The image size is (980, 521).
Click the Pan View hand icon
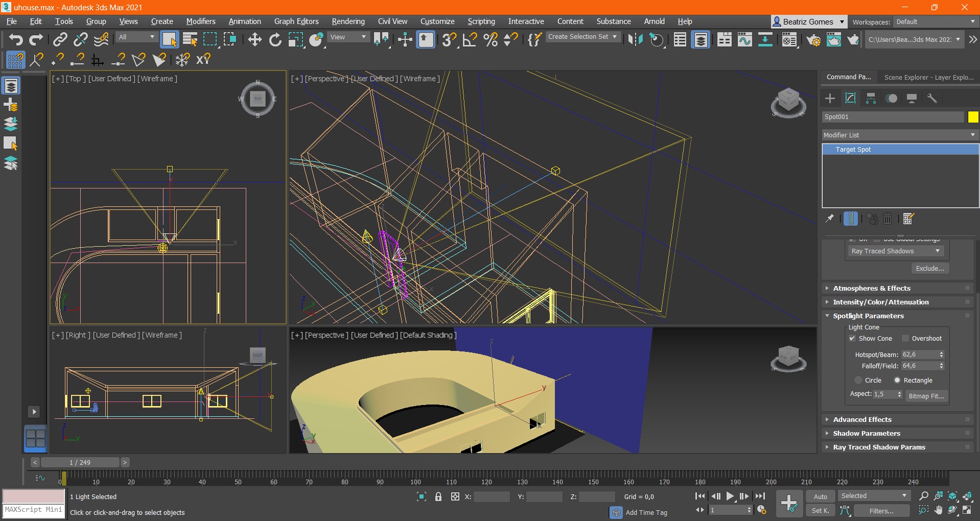tap(938, 510)
